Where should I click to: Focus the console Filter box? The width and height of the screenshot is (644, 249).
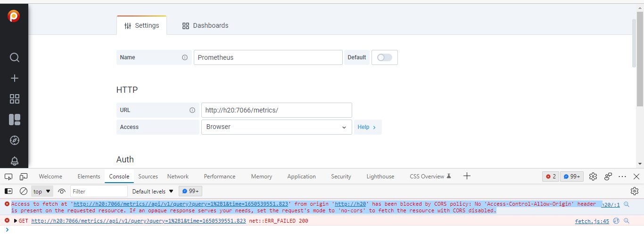pos(99,191)
